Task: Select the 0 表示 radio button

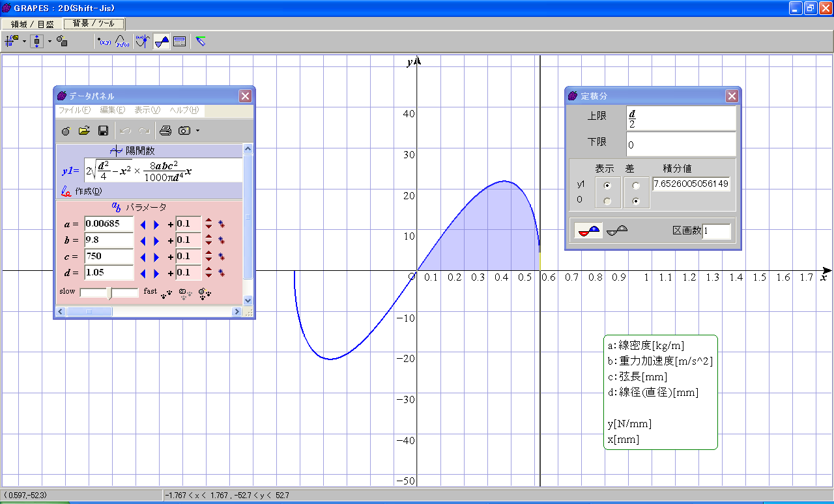Action: 609,201
